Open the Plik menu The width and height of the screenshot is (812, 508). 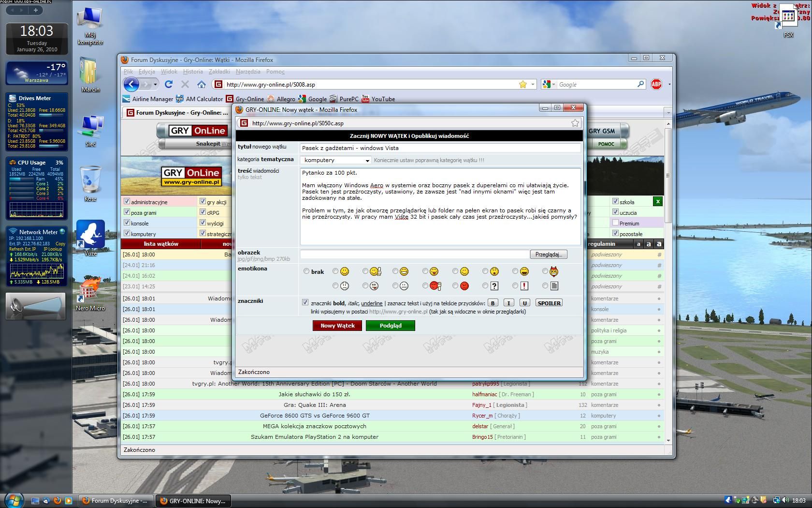pyautogui.click(x=128, y=72)
